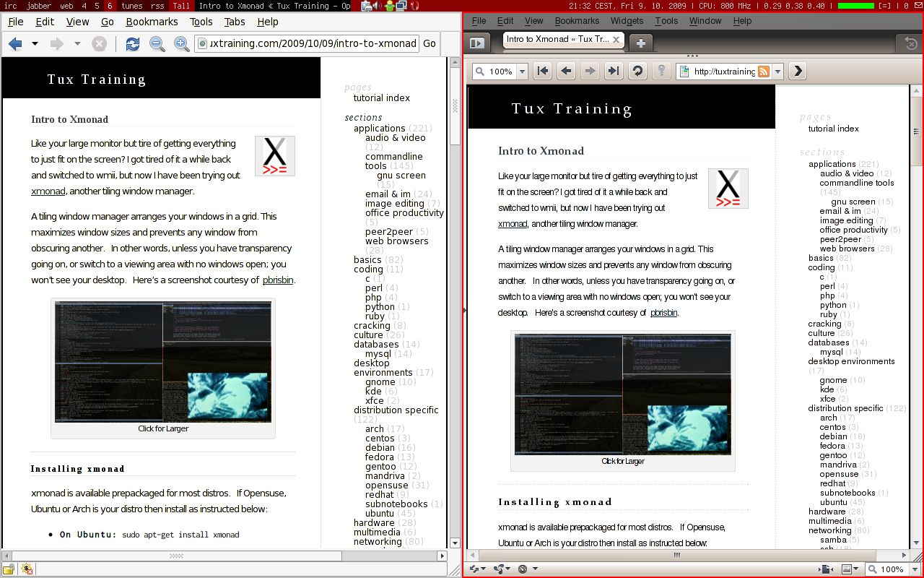The image size is (924, 578).
Task: Follow the pbrisbin link in Opera page
Action: [x=663, y=313]
